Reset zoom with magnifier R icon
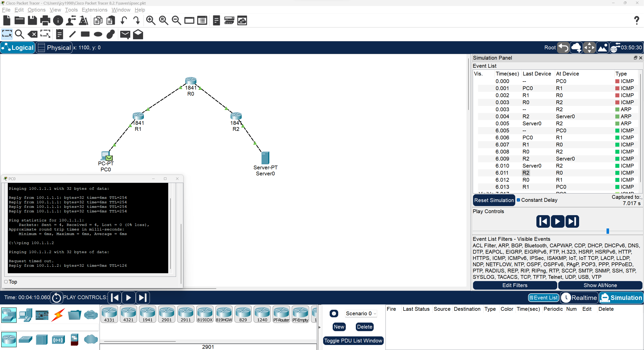The height and width of the screenshot is (350, 644). point(163,20)
